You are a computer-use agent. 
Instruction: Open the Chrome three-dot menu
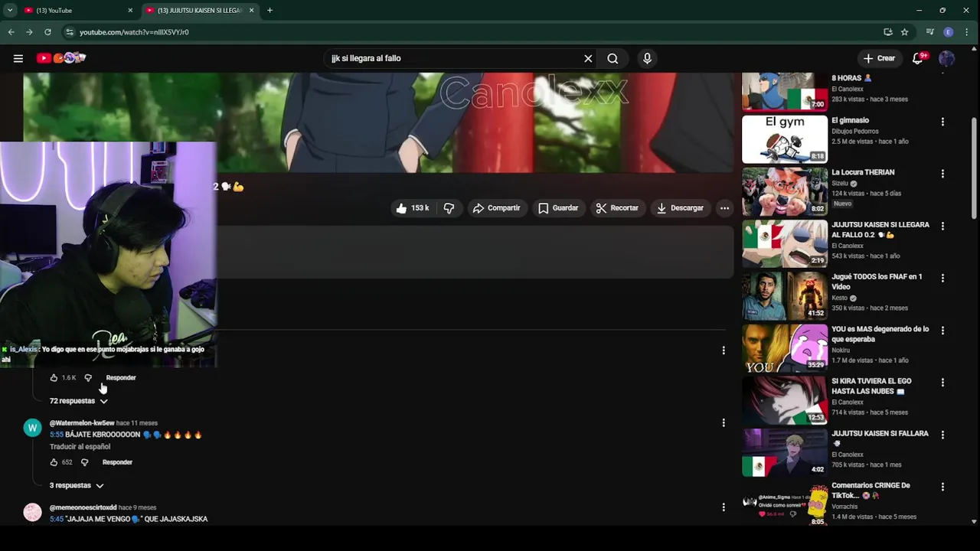tap(968, 32)
